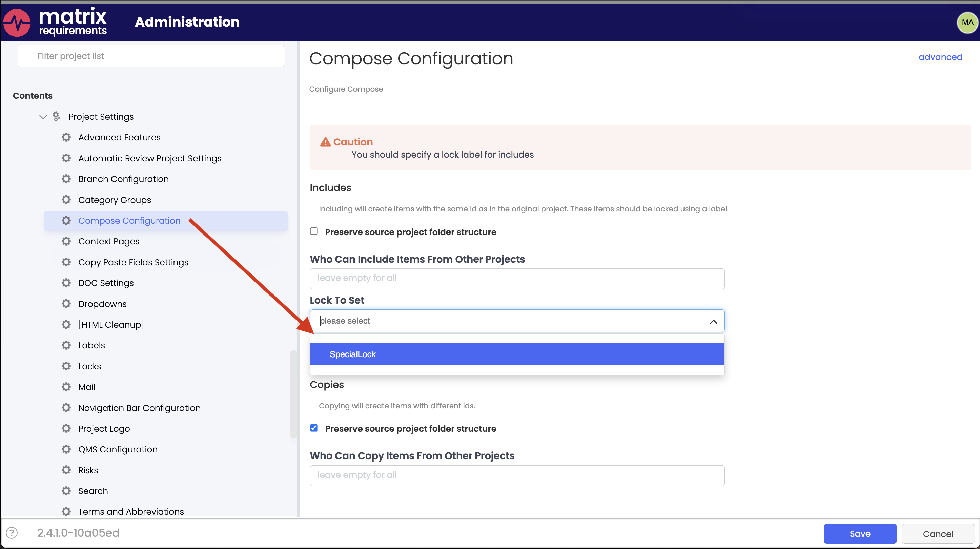
Task: Open the Labels settings page
Action: tap(92, 345)
